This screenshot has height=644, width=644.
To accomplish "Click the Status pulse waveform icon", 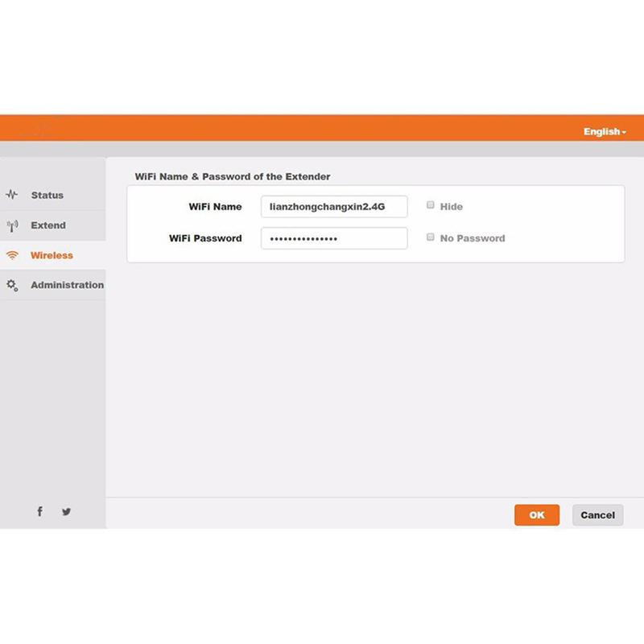I will 11,195.
